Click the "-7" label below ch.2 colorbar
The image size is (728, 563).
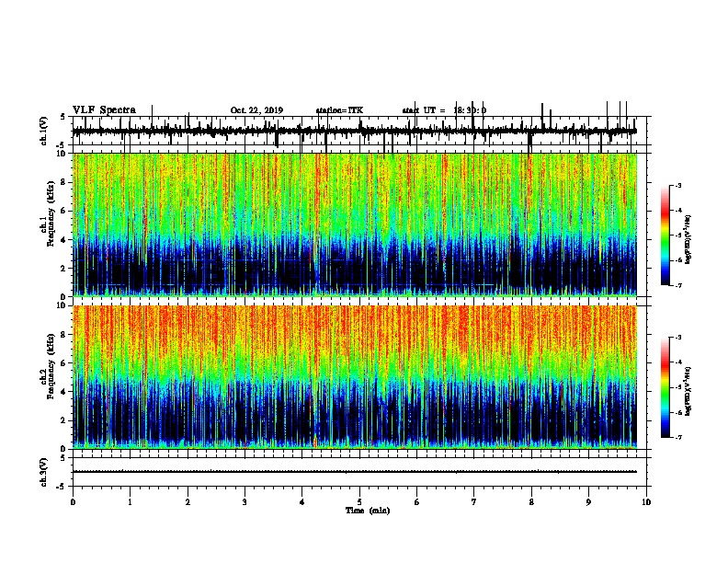(678, 438)
